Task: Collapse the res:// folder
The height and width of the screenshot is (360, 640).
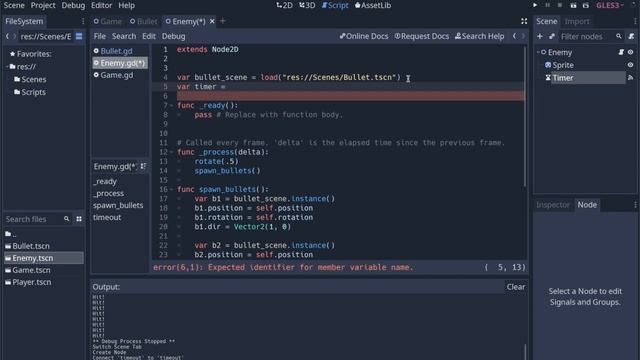Action: click(x=7, y=67)
